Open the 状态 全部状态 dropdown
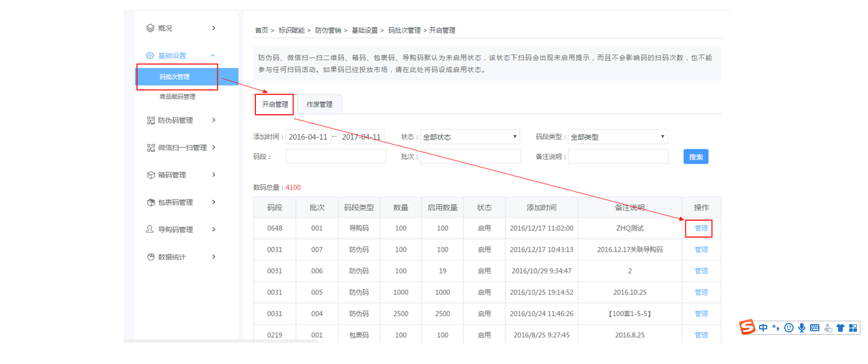Image resolution: width=868 pixels, height=364 pixels. (x=470, y=137)
